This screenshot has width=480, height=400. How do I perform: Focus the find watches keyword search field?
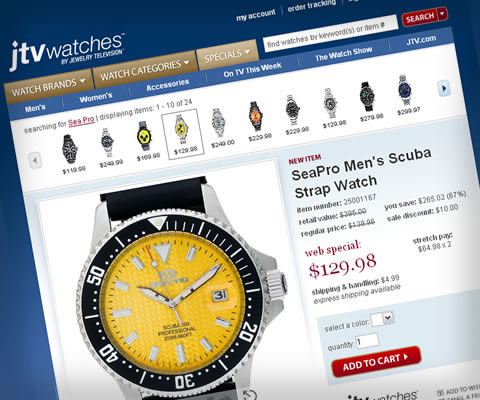pos(330,34)
